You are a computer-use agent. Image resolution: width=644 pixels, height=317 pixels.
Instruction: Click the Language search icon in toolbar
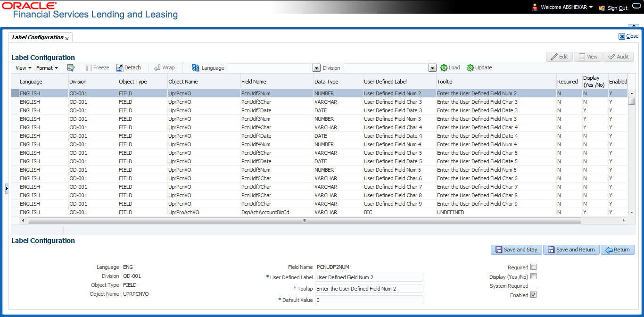coord(196,68)
